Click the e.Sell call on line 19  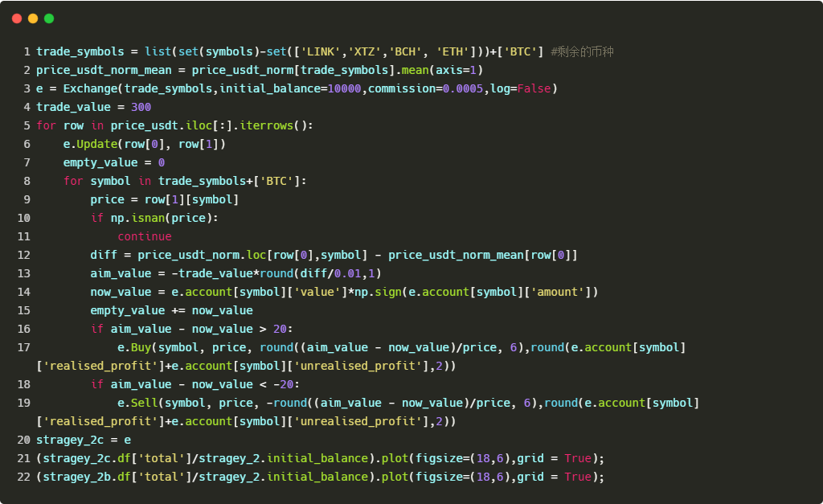tap(137, 403)
